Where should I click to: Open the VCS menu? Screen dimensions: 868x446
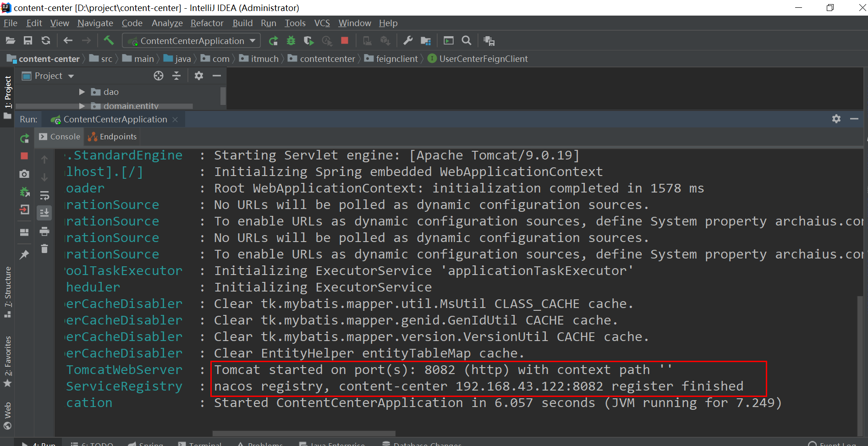322,23
